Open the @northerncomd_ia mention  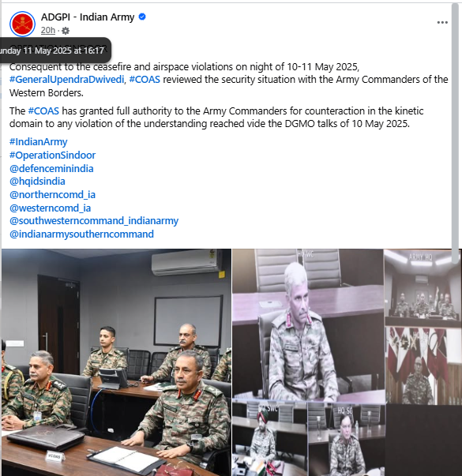click(x=52, y=195)
